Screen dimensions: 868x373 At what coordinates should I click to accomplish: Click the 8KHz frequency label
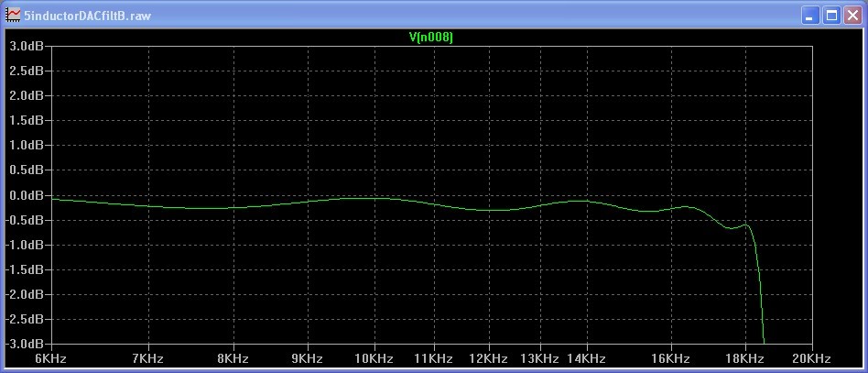[x=233, y=358]
